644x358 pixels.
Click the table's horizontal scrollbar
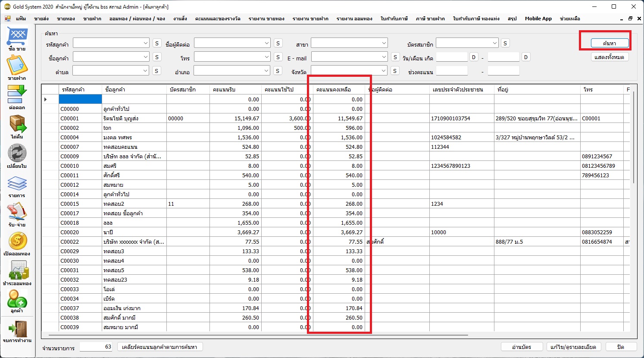(259, 335)
